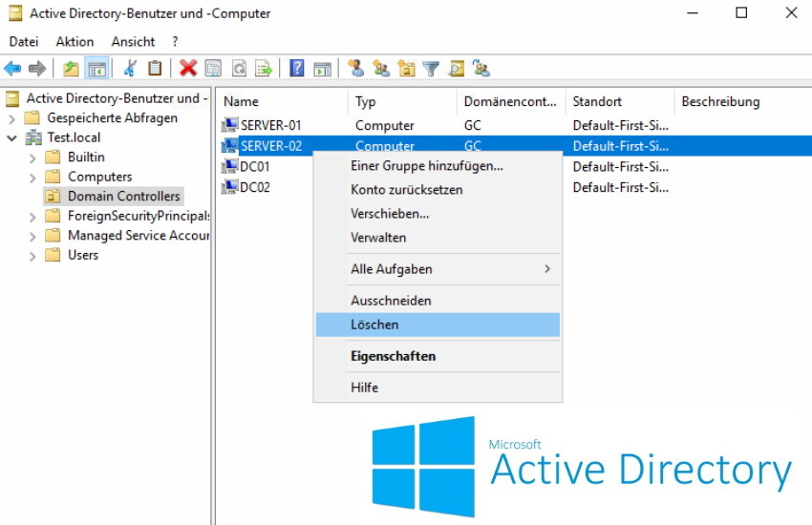Open Eigenschaften from the context menu
This screenshot has height=525, width=812.
(x=438, y=356)
